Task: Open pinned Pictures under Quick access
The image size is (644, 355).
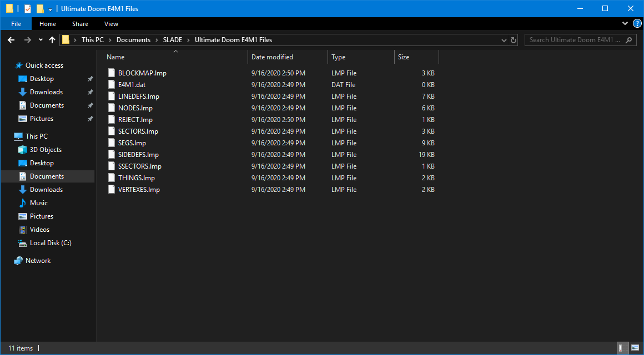Action: click(42, 119)
